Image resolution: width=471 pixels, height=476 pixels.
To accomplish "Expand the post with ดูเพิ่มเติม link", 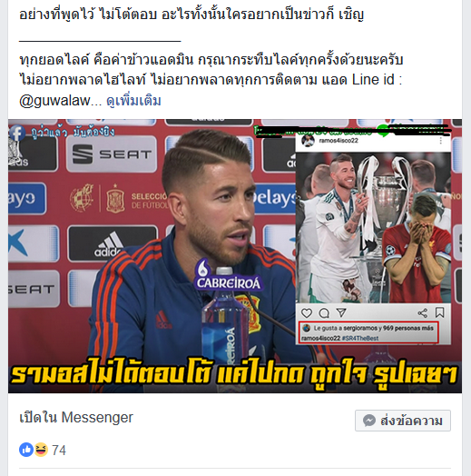I will [133, 101].
